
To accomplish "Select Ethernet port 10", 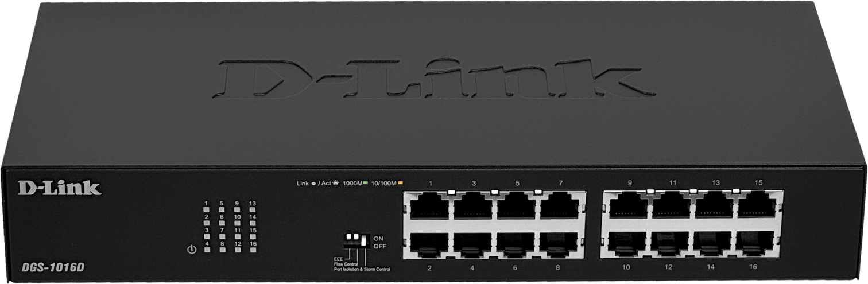I will [x=627, y=245].
